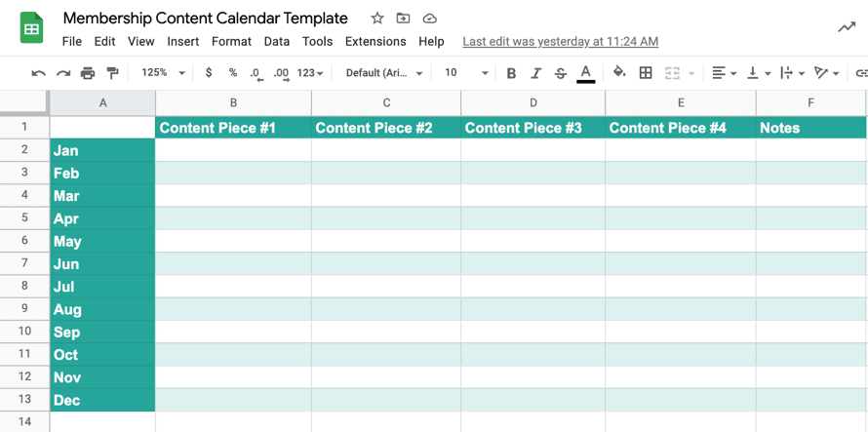The image size is (868, 432).
Task: Activate the paint format roller tool
Action: (112, 73)
